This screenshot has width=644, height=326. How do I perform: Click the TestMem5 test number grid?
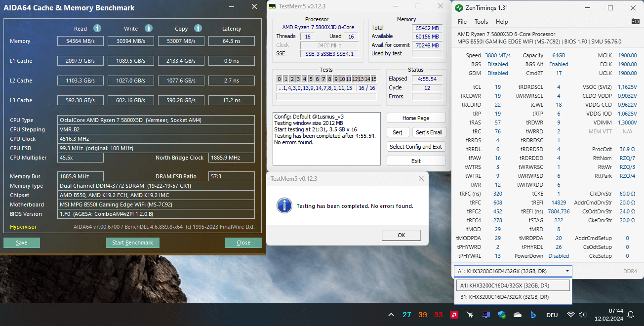(x=326, y=79)
